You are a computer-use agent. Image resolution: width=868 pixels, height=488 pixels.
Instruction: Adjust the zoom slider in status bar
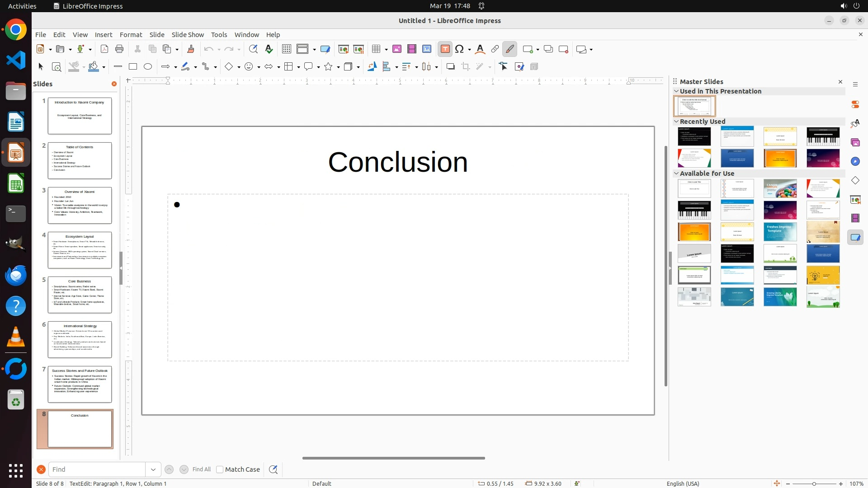click(x=814, y=484)
